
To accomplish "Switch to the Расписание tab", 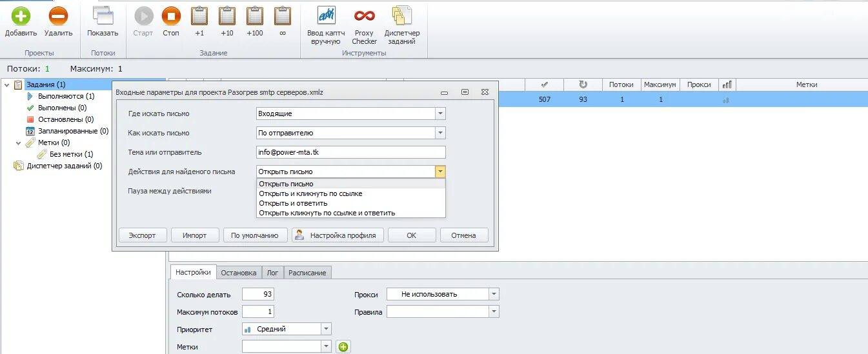I will click(307, 273).
